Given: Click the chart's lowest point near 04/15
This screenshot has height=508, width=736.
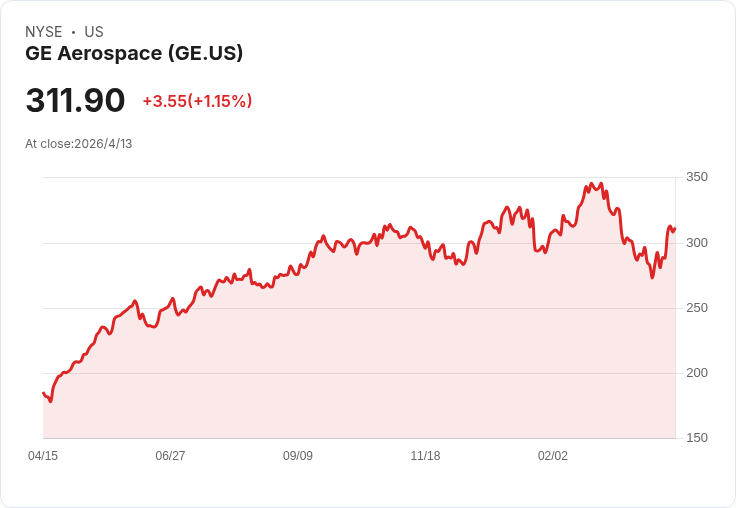Looking at the screenshot, I should (50, 401).
